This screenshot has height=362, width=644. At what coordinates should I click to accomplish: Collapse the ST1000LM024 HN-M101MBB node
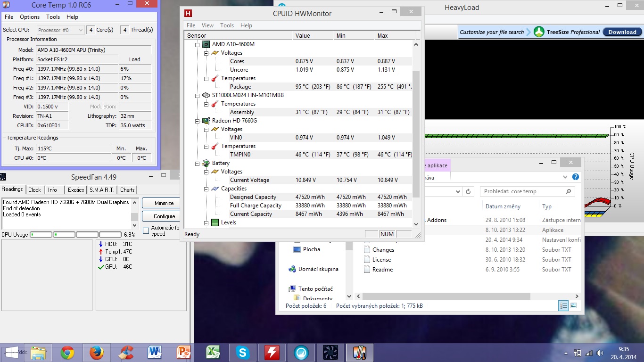pyautogui.click(x=198, y=95)
